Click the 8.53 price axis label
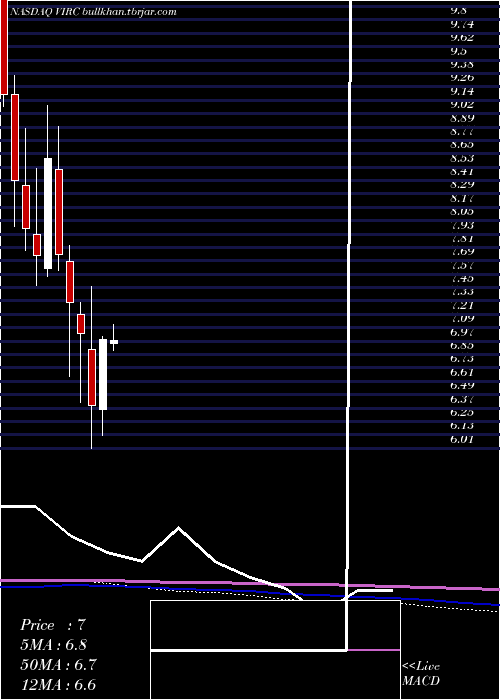The width and height of the screenshot is (500, 700). pyautogui.click(x=462, y=158)
